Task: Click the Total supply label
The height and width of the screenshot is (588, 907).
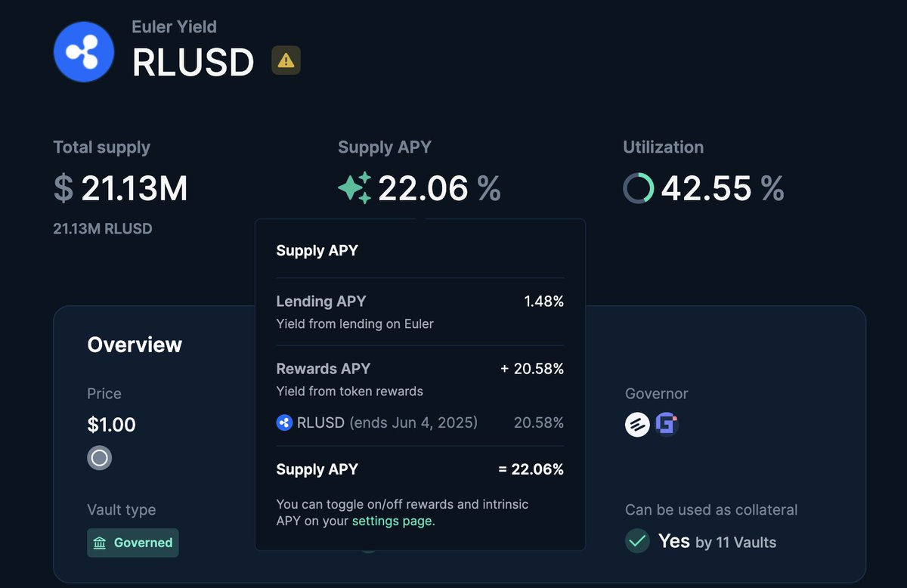Action: click(102, 147)
